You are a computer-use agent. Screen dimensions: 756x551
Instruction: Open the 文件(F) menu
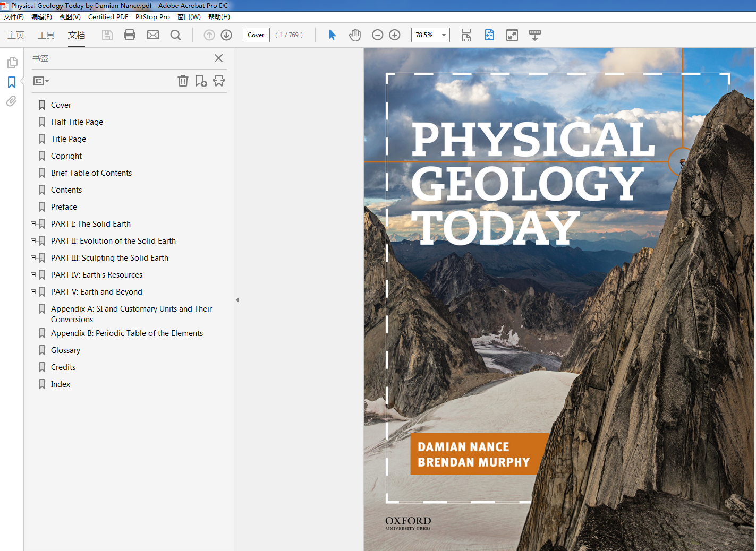tap(14, 17)
